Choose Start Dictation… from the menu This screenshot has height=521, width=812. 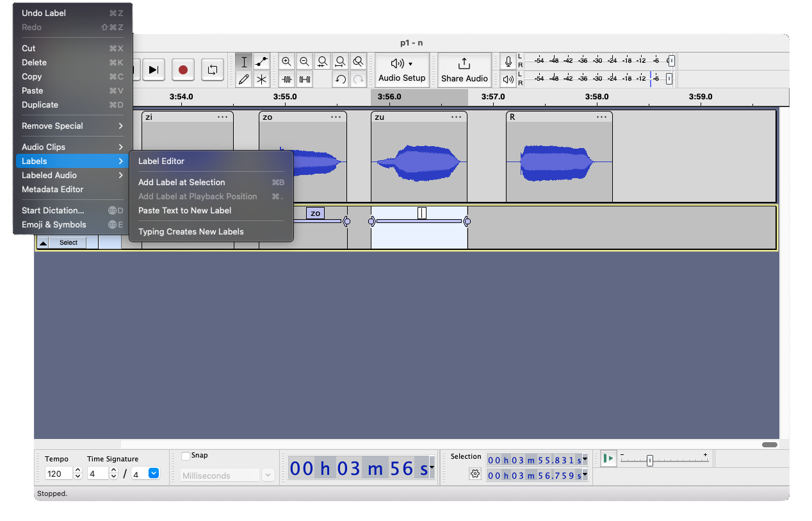tap(73, 210)
